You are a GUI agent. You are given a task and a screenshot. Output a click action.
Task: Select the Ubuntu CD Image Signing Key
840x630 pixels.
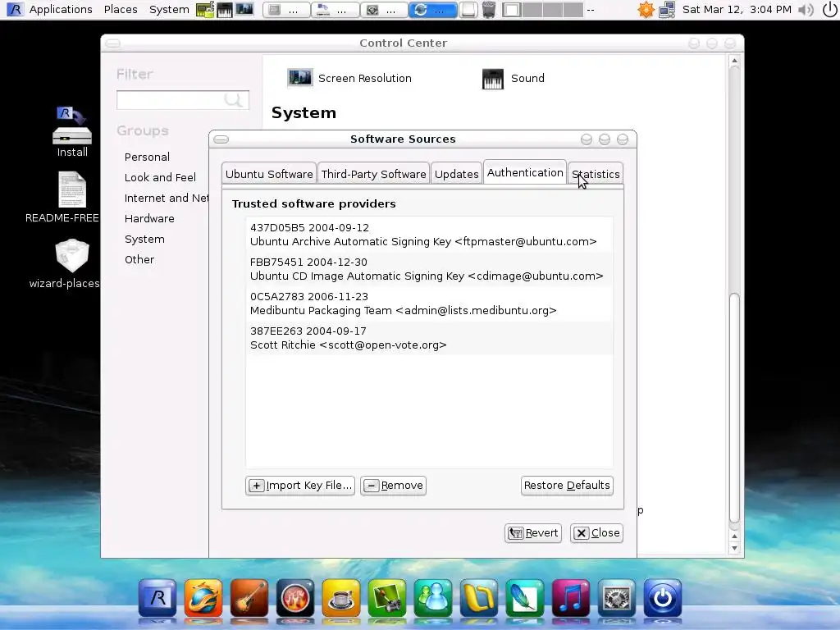[429, 269]
